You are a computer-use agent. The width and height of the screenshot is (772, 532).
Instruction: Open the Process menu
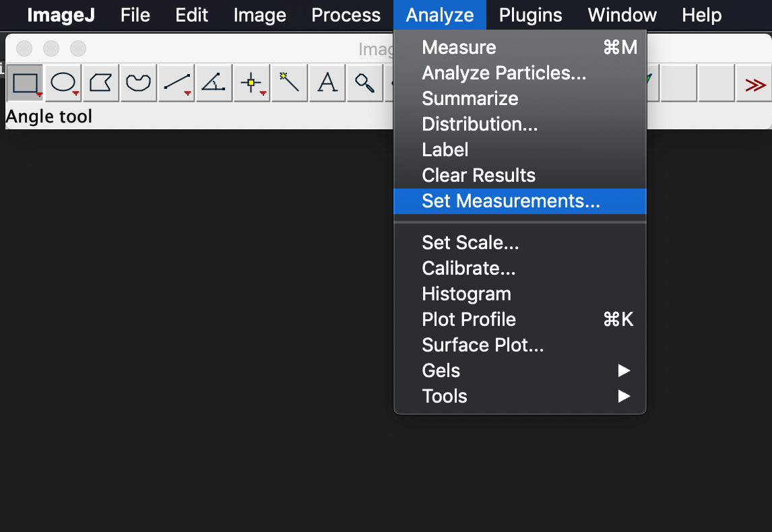click(346, 15)
